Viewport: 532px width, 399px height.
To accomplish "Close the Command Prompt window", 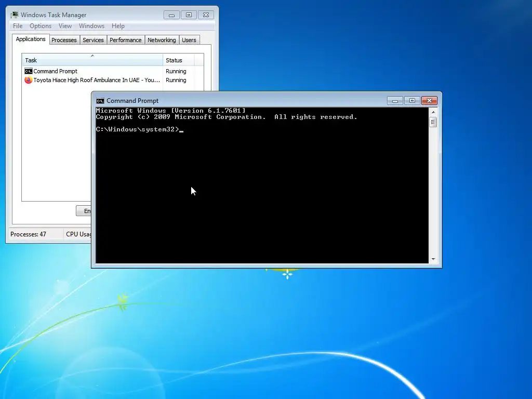I will pyautogui.click(x=429, y=101).
